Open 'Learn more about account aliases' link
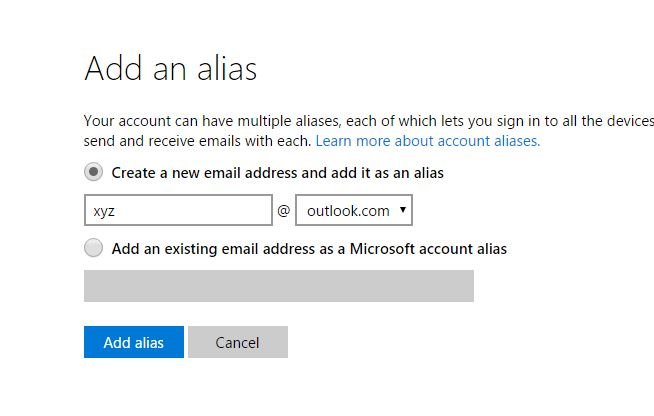This screenshot has height=416, width=654. pyautogui.click(x=428, y=141)
